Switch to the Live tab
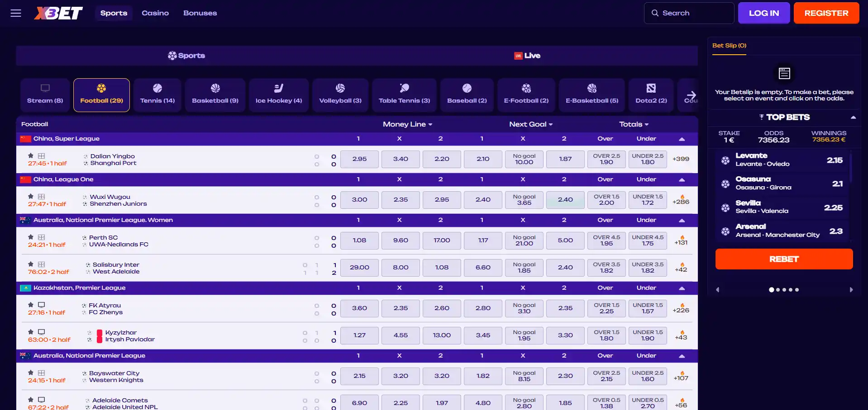 527,56
